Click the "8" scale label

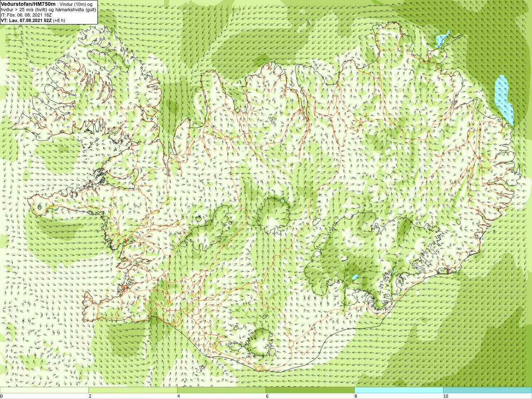(x=355, y=396)
